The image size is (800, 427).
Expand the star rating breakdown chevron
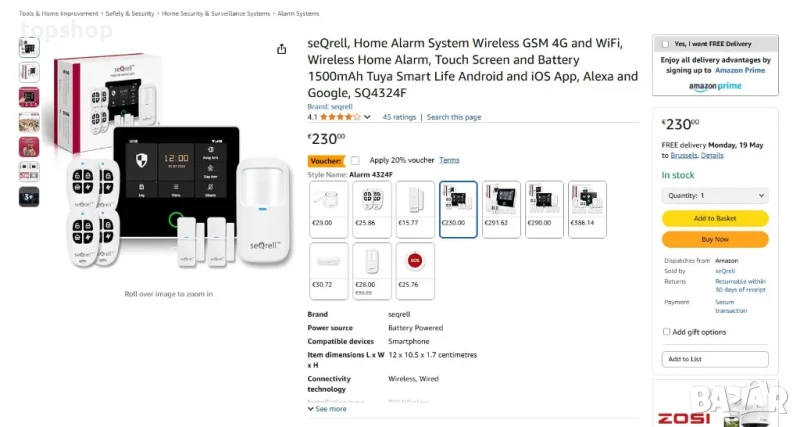point(368,117)
